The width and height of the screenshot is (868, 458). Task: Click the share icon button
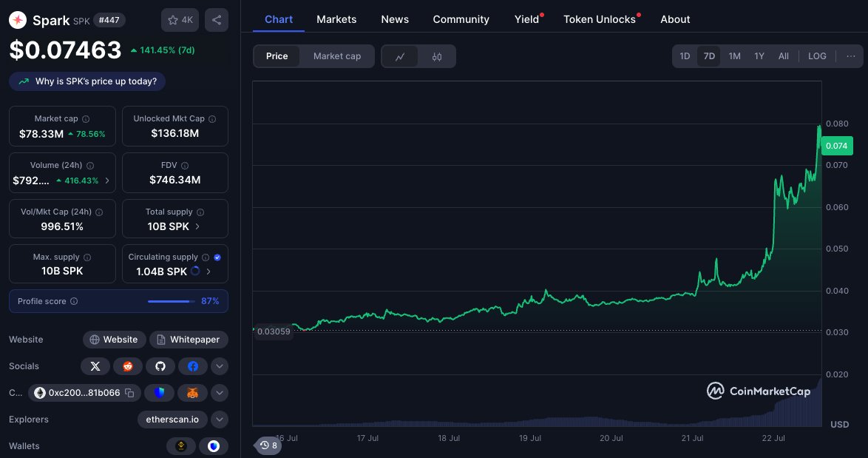pos(217,20)
